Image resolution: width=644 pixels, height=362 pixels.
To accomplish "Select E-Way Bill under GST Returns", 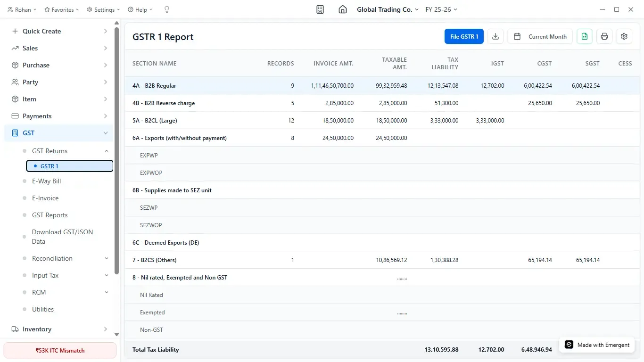I will tap(46, 181).
